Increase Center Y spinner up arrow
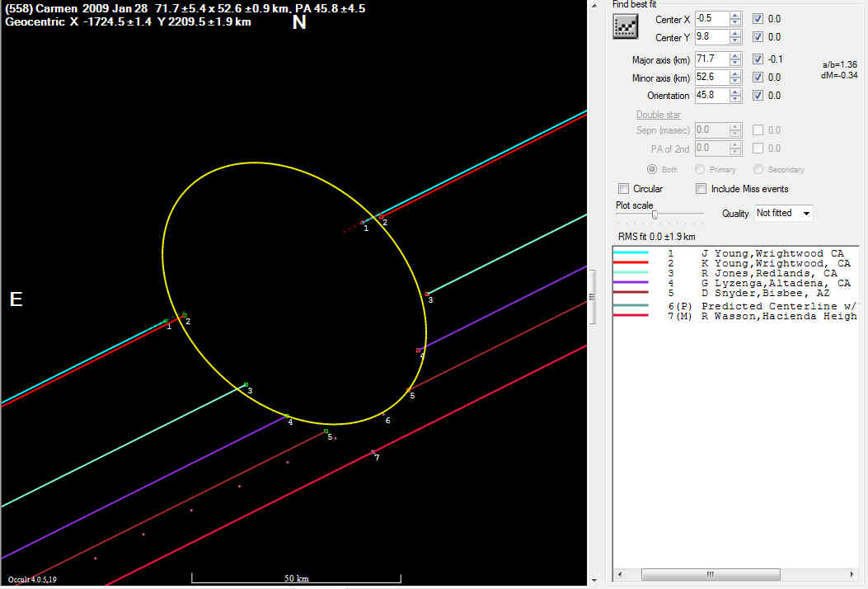The image size is (868, 589). 735,34
